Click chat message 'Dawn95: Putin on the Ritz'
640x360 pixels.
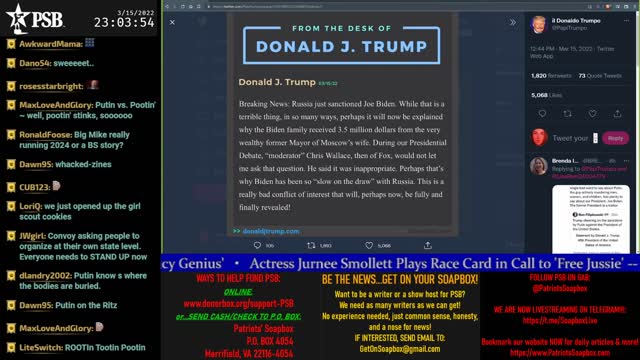coord(68,305)
